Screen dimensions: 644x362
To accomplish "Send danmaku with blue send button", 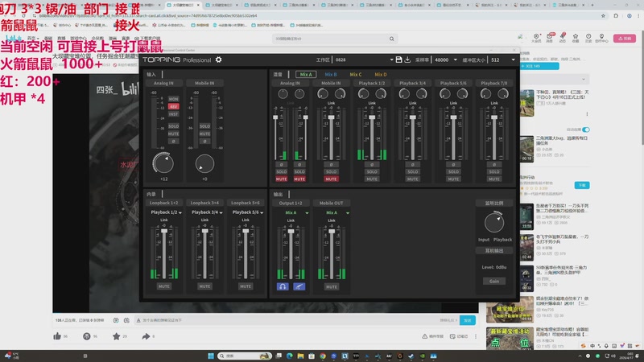I will [x=468, y=320].
